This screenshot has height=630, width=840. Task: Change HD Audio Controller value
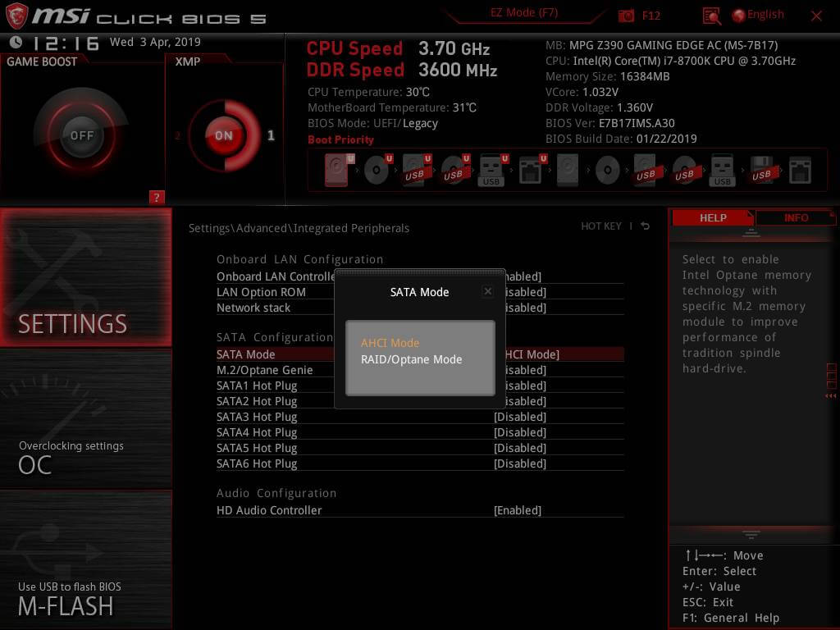point(518,510)
